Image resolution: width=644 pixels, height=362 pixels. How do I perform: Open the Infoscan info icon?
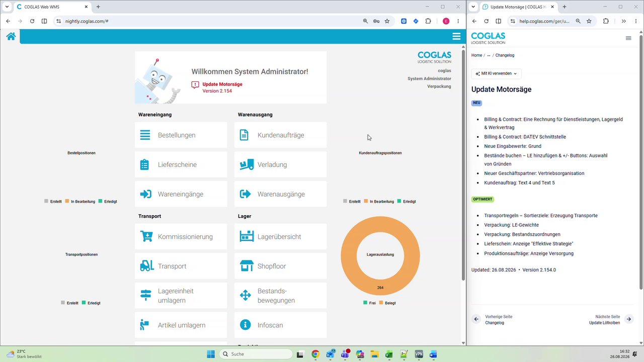coord(246,325)
